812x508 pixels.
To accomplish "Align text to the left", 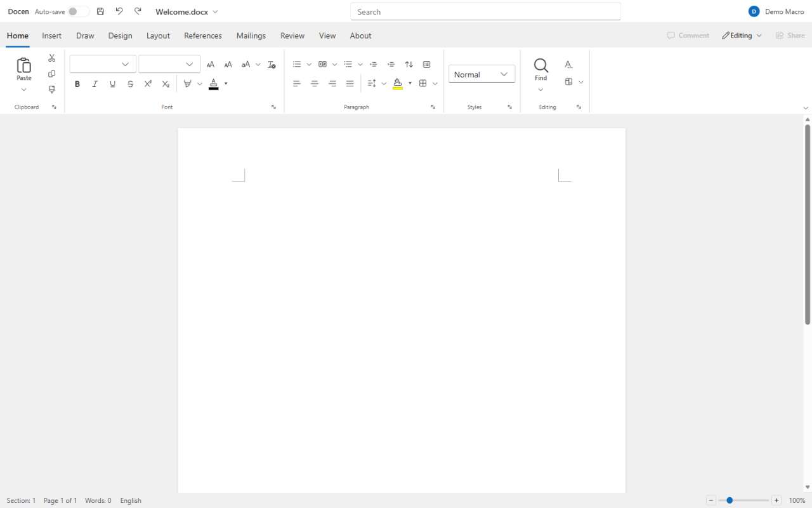I will tap(297, 83).
